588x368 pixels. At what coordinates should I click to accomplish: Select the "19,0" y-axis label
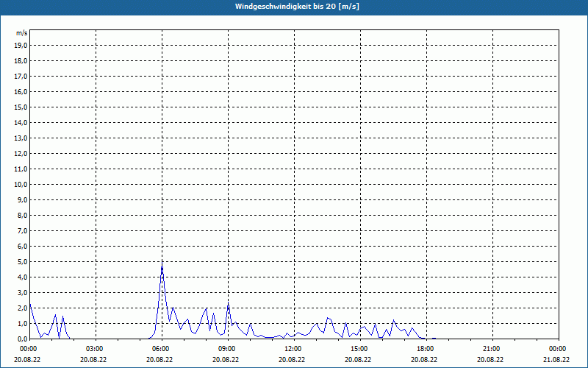click(x=21, y=46)
